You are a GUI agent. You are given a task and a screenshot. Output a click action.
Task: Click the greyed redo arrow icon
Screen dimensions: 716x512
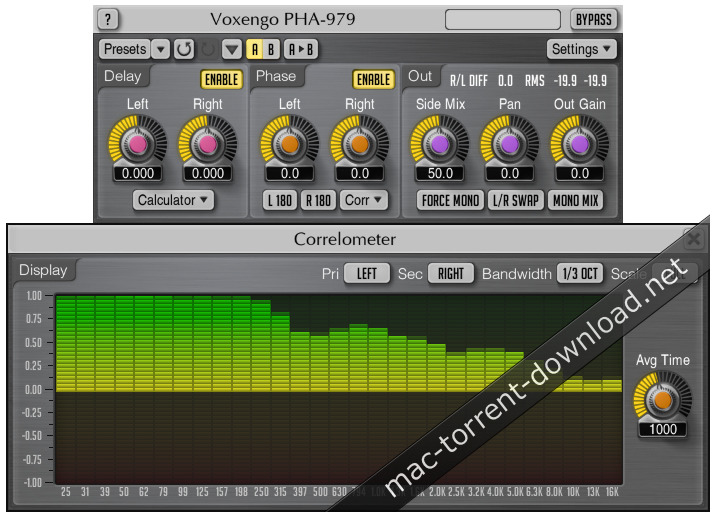(208, 49)
